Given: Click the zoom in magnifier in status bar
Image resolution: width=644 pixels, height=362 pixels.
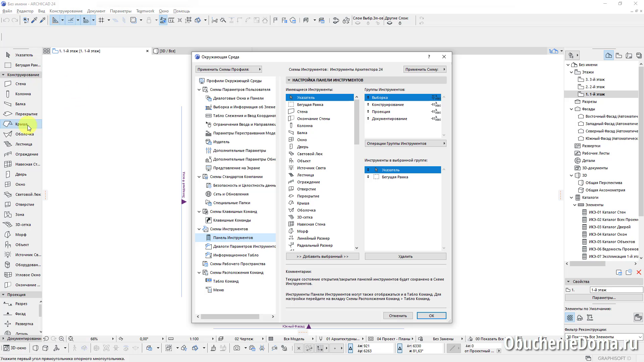Looking at the screenshot, I should pos(61,339).
